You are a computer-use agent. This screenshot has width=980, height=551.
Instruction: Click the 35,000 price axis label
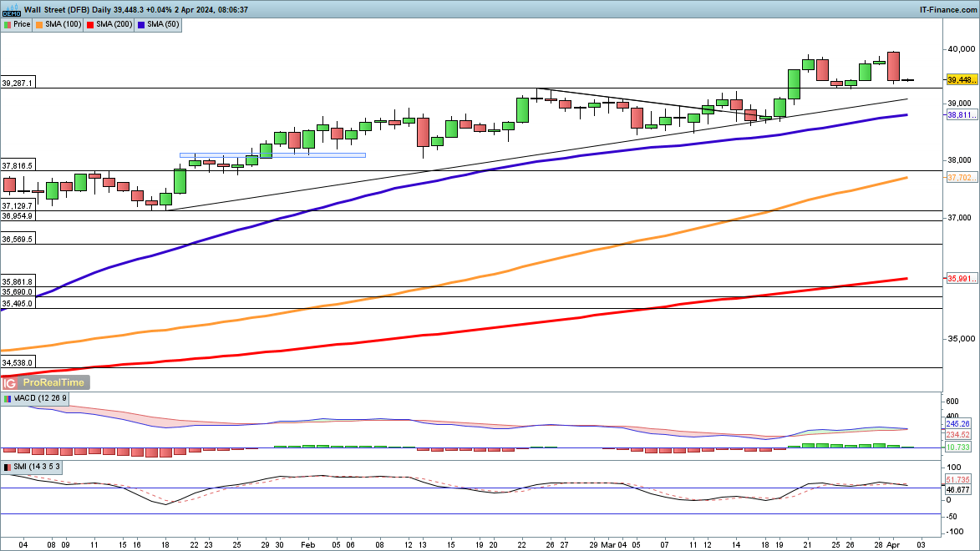click(x=962, y=339)
